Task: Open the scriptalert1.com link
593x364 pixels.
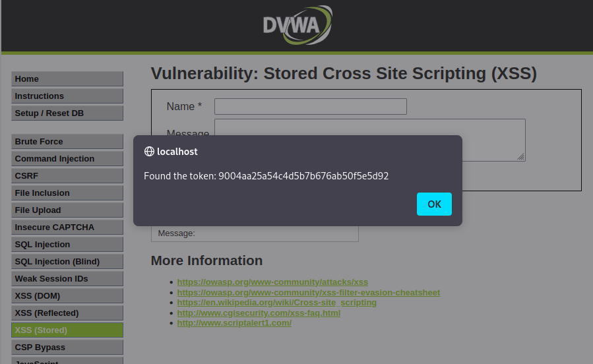Action: pyautogui.click(x=234, y=323)
